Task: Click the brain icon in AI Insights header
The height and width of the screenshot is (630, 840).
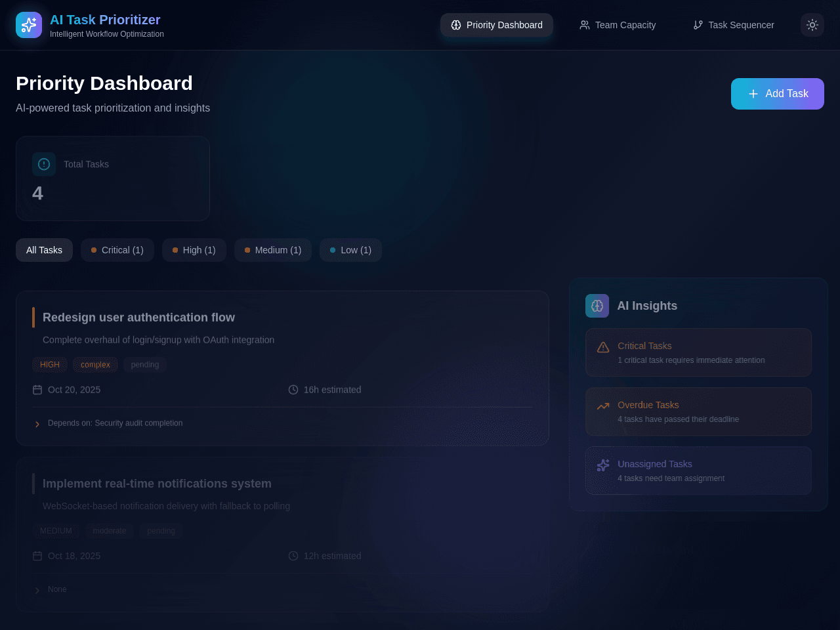Action: coord(597,306)
